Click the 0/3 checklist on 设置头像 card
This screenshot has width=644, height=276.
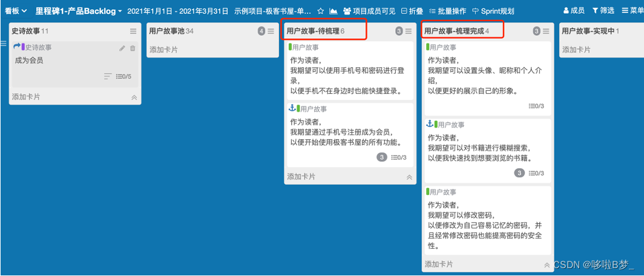point(536,106)
